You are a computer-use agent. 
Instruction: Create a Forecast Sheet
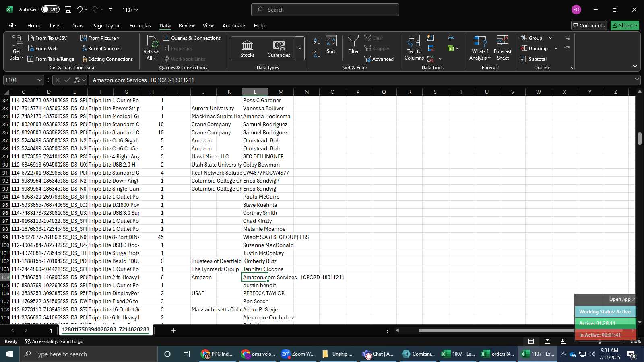pos(503,48)
